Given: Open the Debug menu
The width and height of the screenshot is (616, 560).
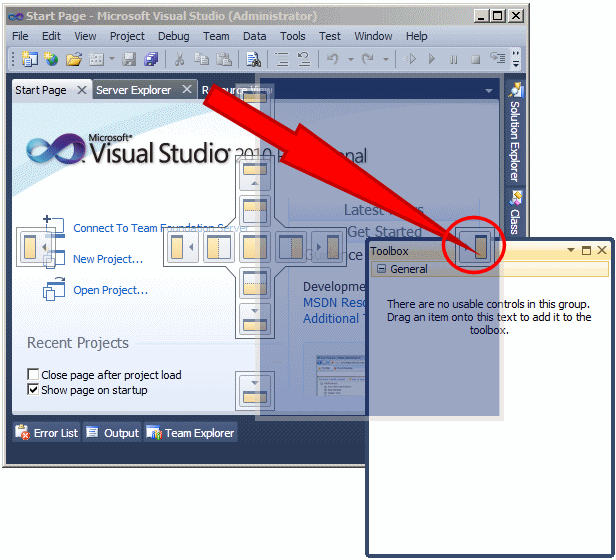Looking at the screenshot, I should click(173, 36).
